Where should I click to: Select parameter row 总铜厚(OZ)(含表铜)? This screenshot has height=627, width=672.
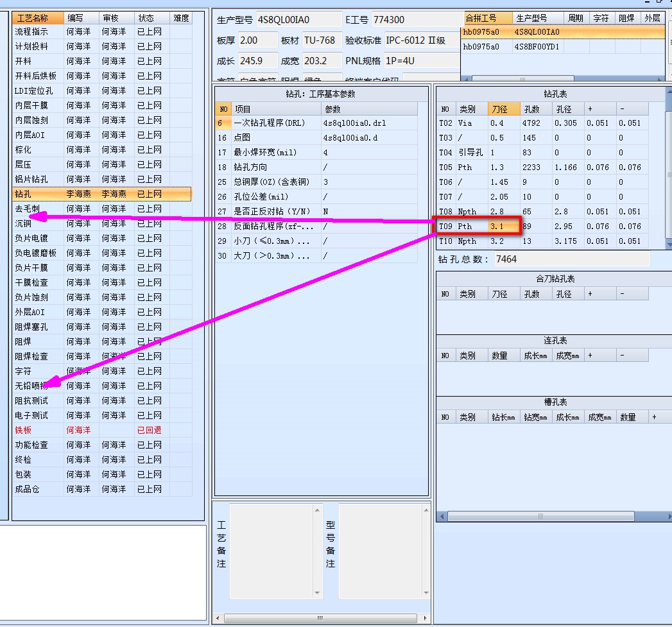[316, 182]
